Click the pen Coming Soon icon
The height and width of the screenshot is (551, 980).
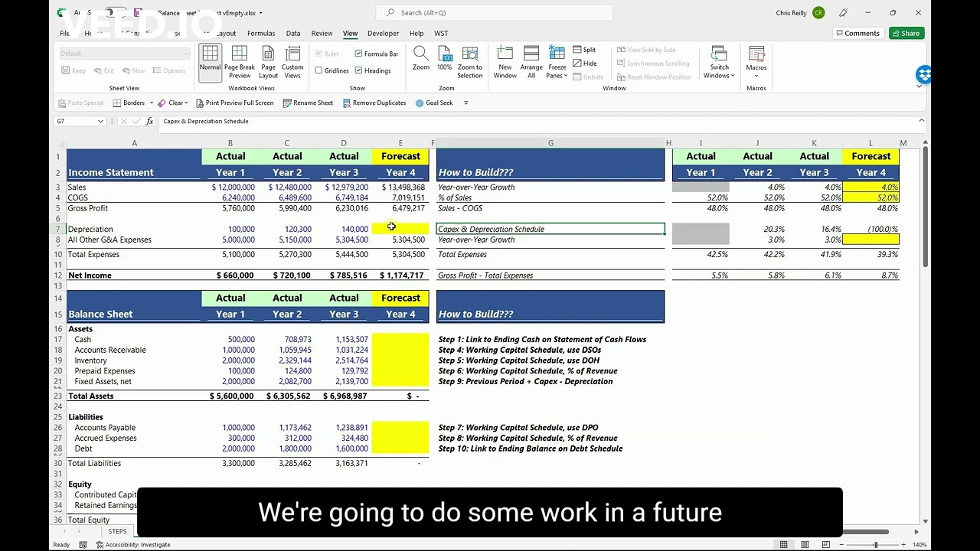coord(843,13)
